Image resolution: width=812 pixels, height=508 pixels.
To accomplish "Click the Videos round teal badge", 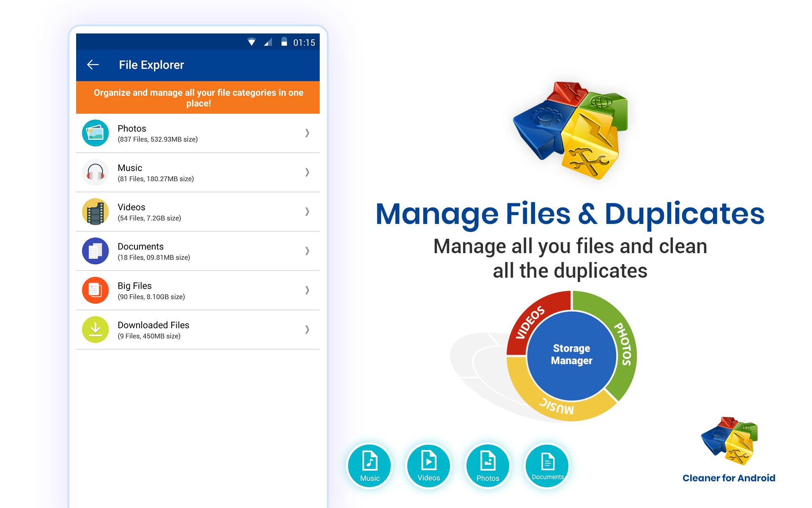I will pyautogui.click(x=429, y=466).
